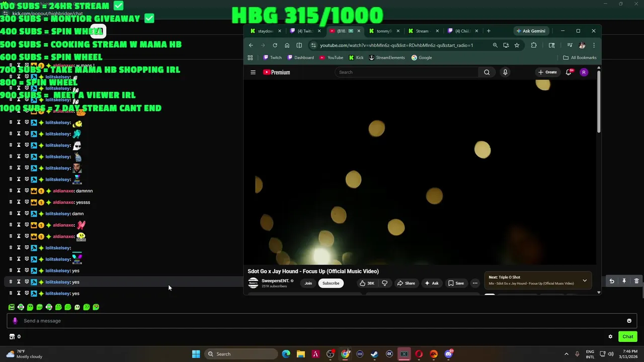Switch to the (4) Chill Twitch tab
The image size is (644, 362).
coord(463,31)
